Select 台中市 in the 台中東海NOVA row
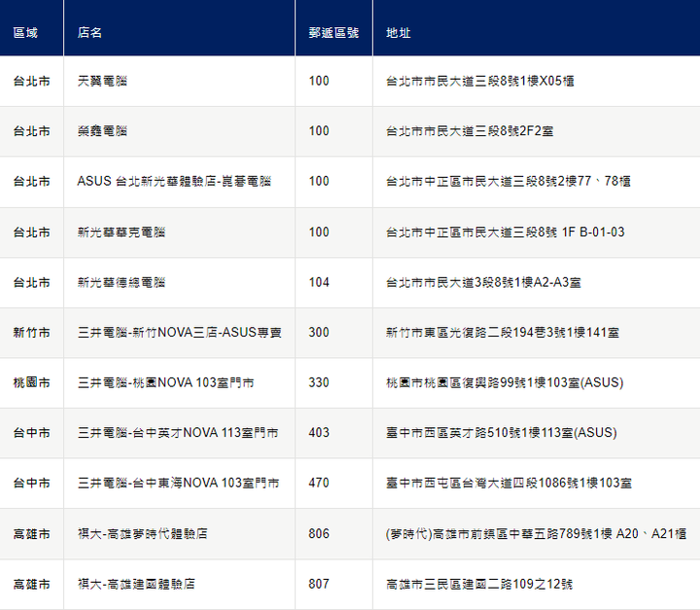Screen dimensions: 700x610 (32, 483)
